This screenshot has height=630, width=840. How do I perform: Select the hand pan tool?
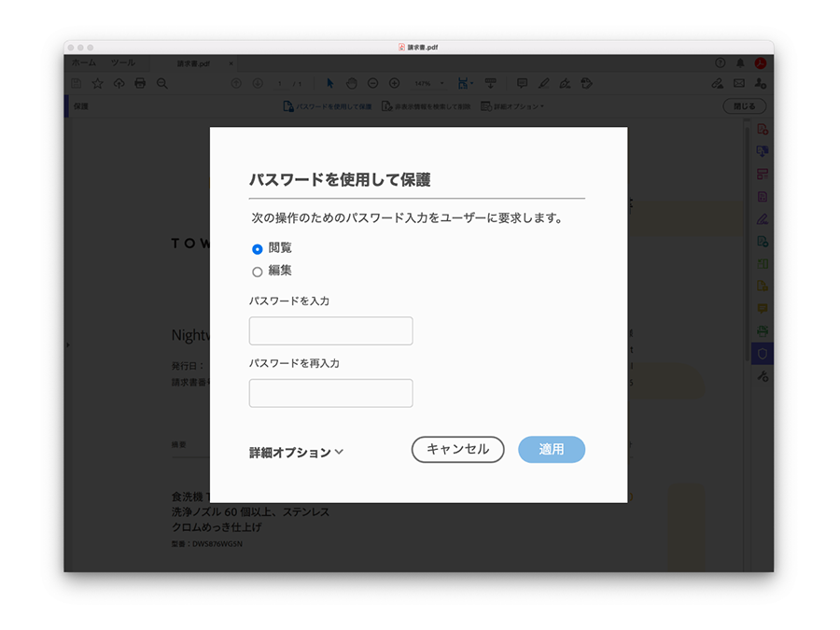pyautogui.click(x=352, y=83)
